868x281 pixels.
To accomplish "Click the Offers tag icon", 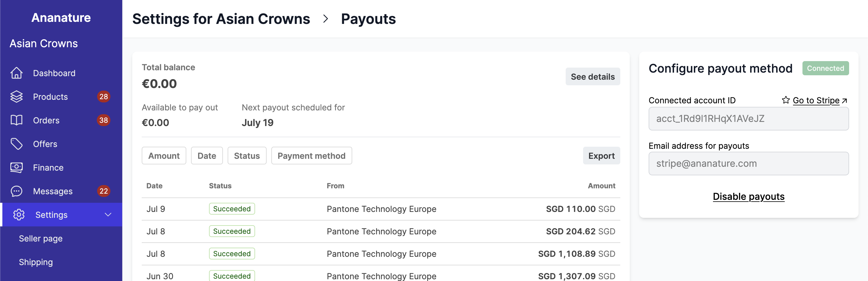I will pos(17,144).
